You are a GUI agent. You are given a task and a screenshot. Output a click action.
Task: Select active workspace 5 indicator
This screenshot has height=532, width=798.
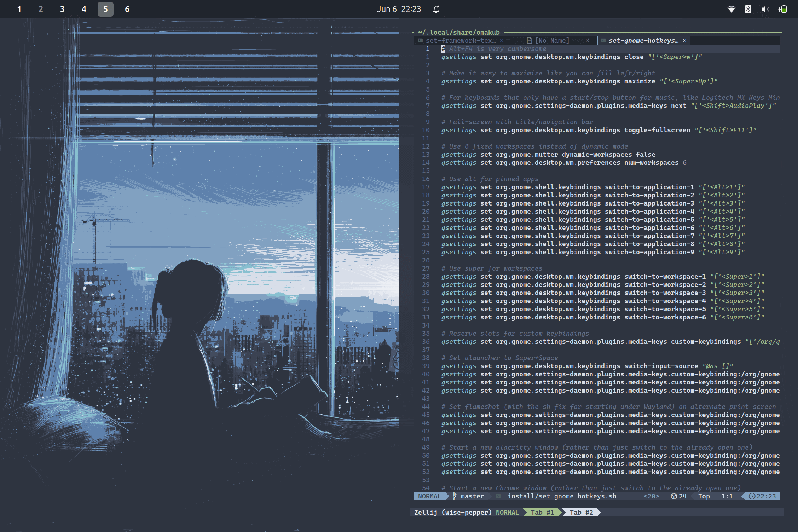point(105,9)
